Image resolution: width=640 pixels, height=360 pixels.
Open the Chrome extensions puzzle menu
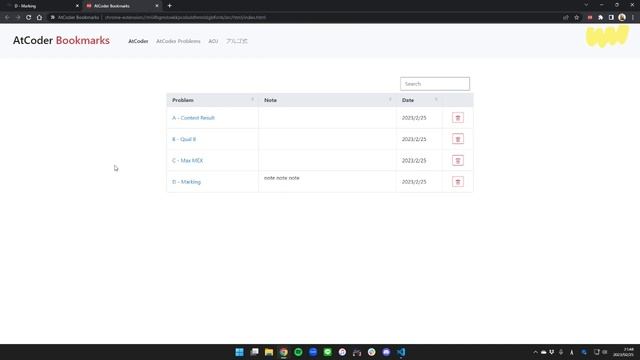click(x=600, y=18)
